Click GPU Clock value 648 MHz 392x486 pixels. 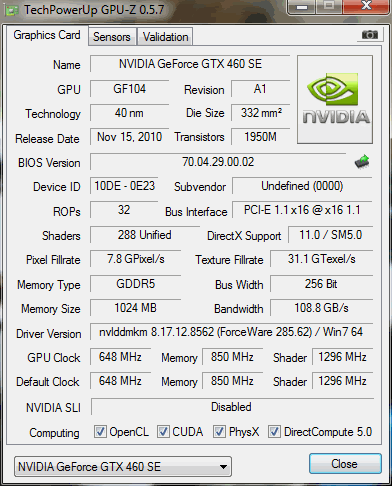(x=120, y=357)
